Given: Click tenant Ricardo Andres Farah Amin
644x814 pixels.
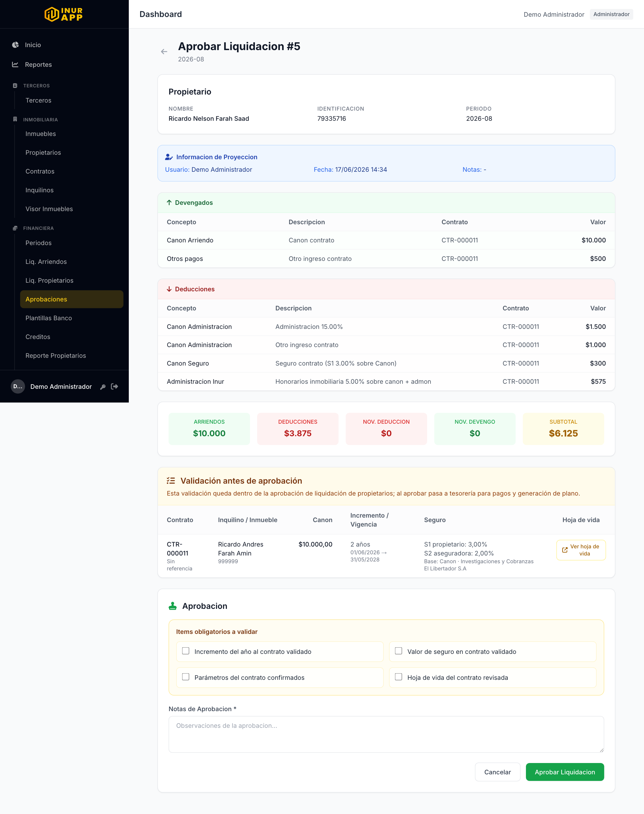Looking at the screenshot, I should pyautogui.click(x=241, y=549).
